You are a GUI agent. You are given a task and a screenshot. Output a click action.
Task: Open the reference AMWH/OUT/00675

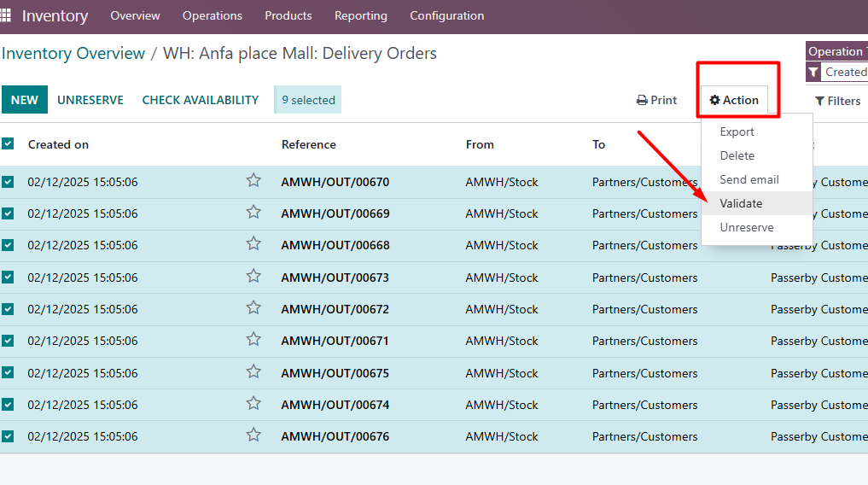335,373
